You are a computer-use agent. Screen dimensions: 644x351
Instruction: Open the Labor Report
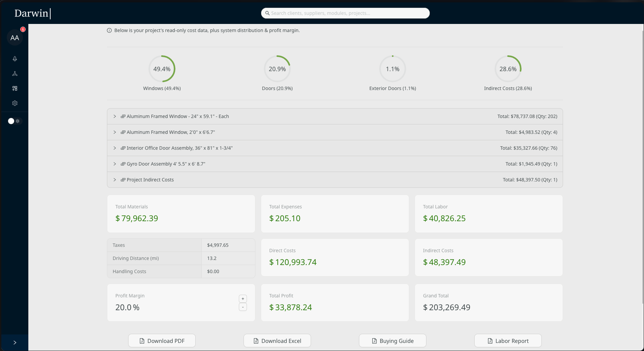(x=507, y=341)
